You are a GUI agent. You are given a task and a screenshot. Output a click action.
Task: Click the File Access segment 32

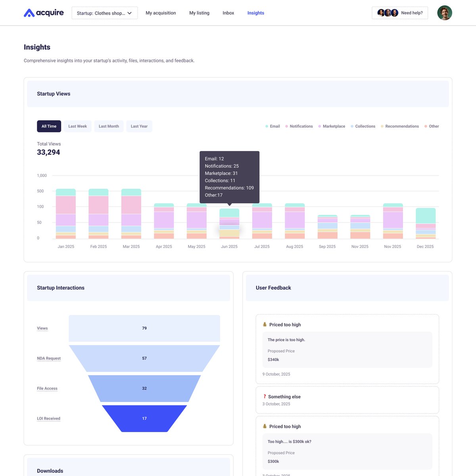pos(144,389)
